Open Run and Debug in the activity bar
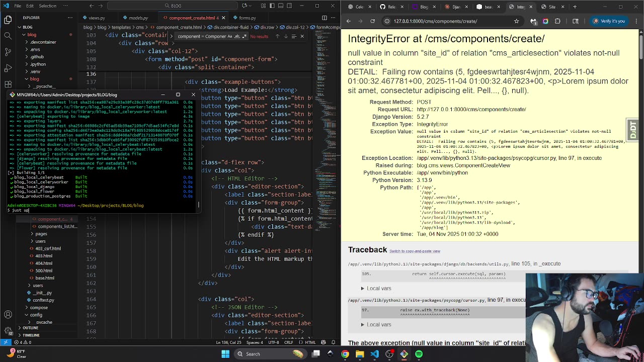The width and height of the screenshot is (644, 362). tap(8, 68)
